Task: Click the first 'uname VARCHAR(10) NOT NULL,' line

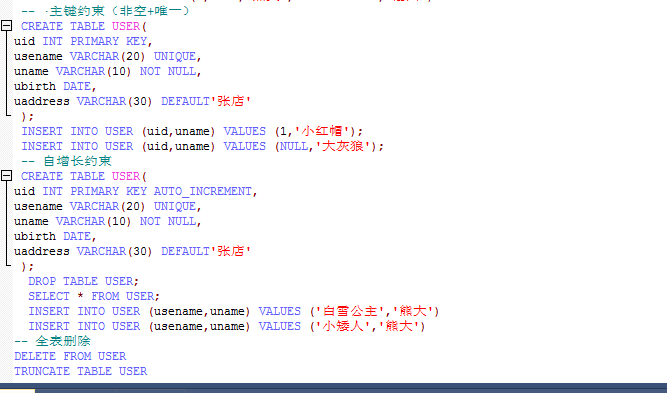Action: tap(108, 71)
